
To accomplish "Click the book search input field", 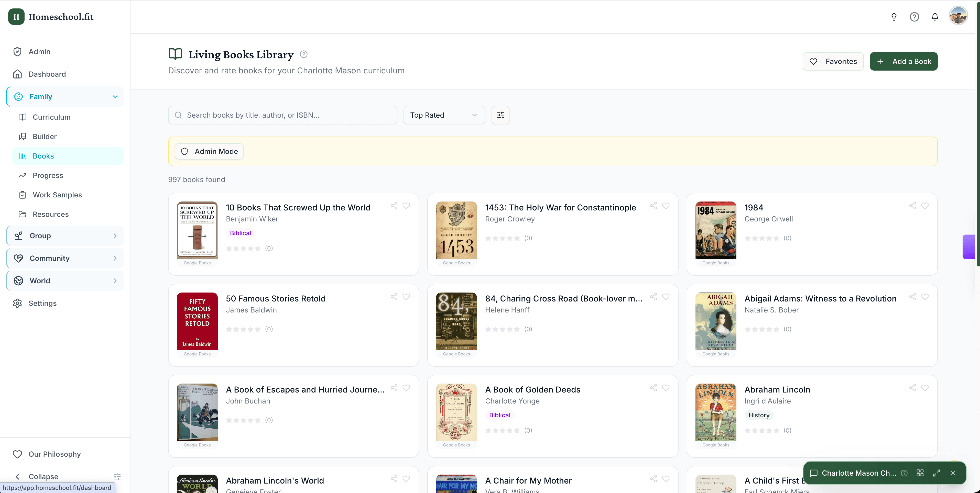I will (x=282, y=115).
